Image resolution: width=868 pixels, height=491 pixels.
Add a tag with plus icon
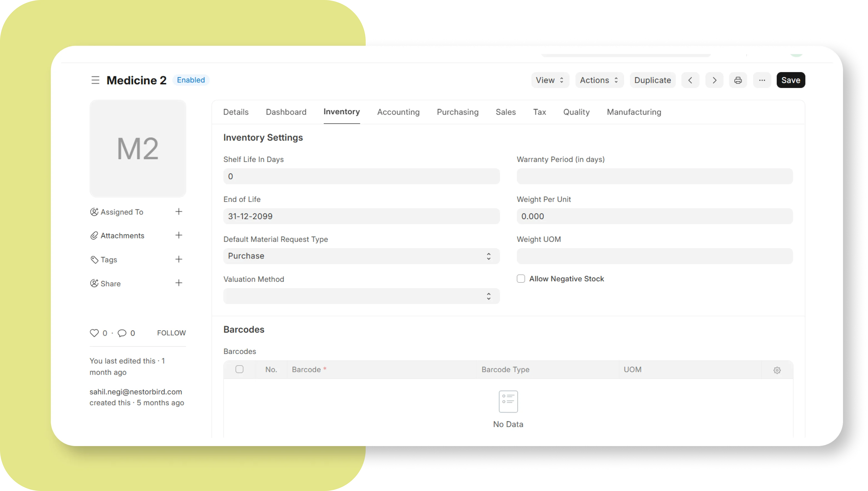pos(179,259)
